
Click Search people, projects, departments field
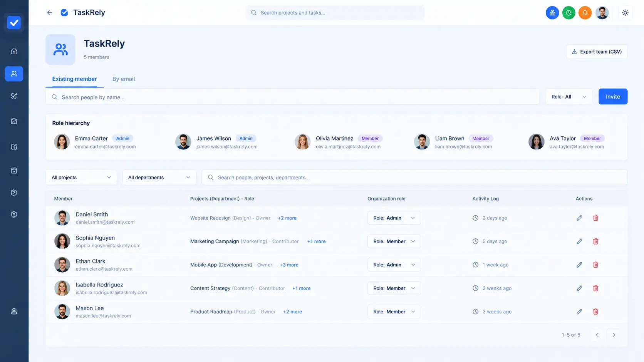tap(414, 178)
